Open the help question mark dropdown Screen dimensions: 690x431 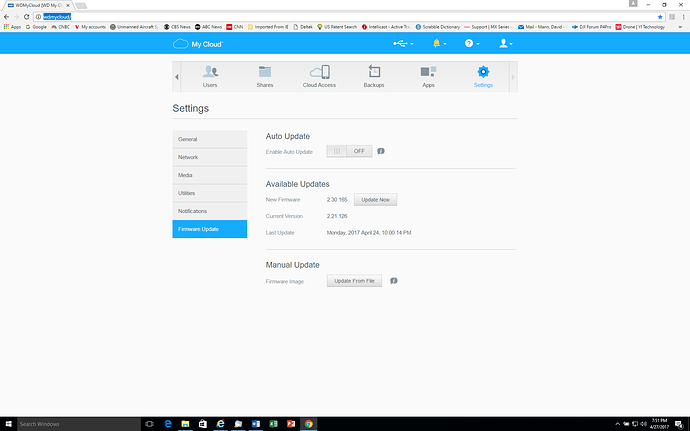coord(472,43)
